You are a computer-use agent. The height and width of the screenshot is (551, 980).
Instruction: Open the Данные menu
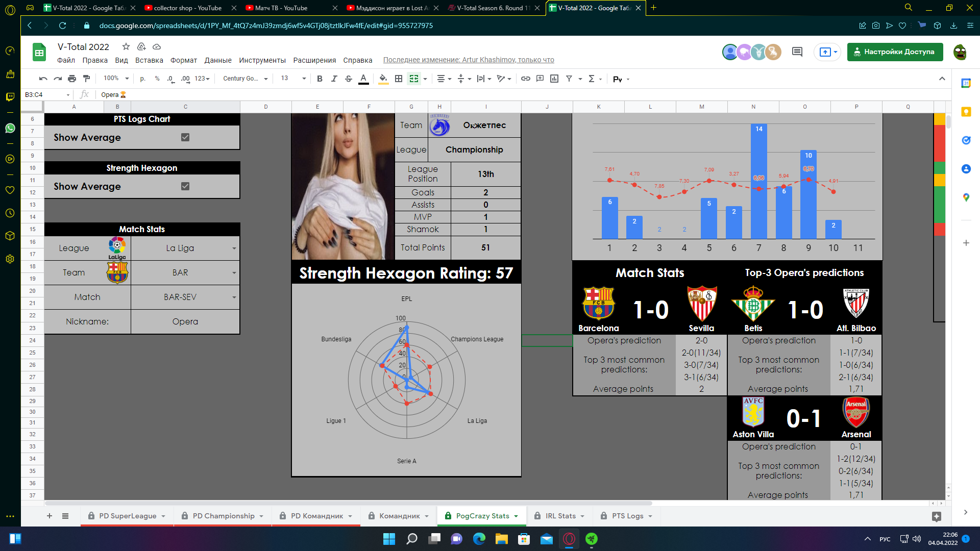point(218,60)
